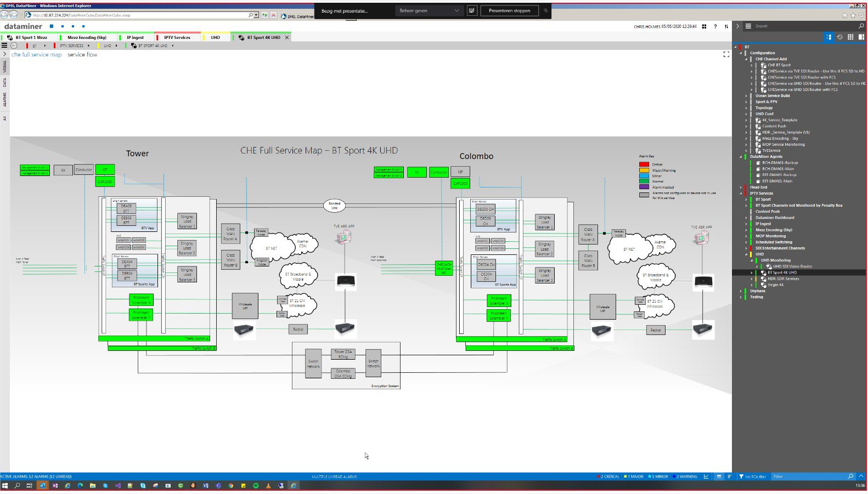Select HDR-SDR-Services in the tree
The image size is (868, 494).
(783, 279)
